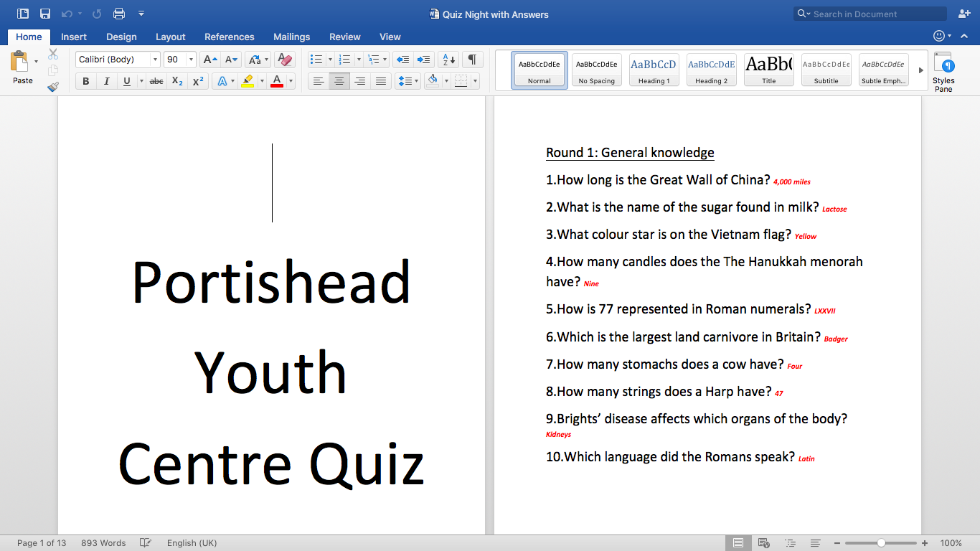The height and width of the screenshot is (551, 980).
Task: Click the Share add-person icon
Action: pos(964,14)
